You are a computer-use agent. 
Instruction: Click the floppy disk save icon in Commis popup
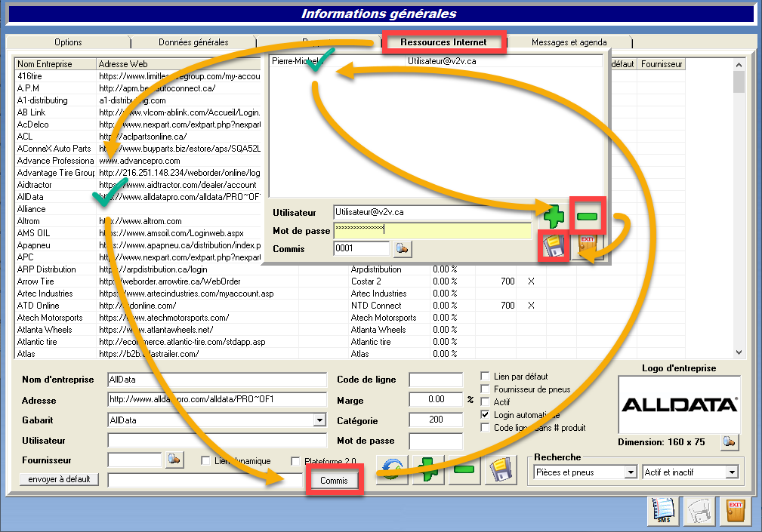point(554,245)
